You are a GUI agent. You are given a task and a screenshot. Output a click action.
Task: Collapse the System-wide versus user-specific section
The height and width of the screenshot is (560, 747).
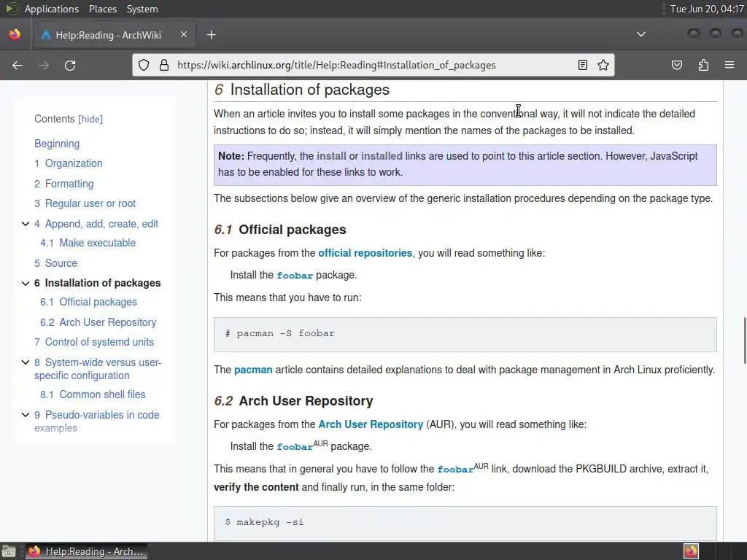point(26,362)
